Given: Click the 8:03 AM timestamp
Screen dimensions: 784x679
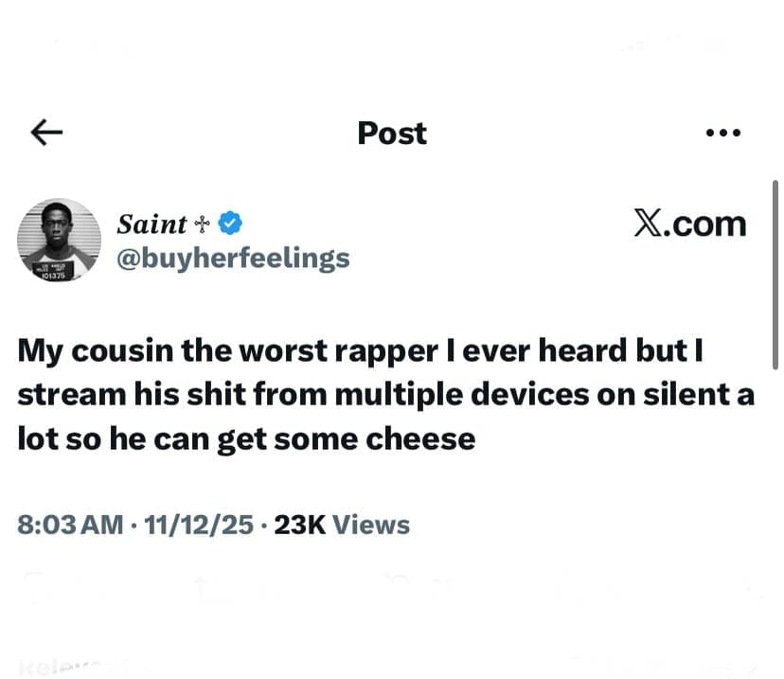Looking at the screenshot, I should pyautogui.click(x=71, y=525).
